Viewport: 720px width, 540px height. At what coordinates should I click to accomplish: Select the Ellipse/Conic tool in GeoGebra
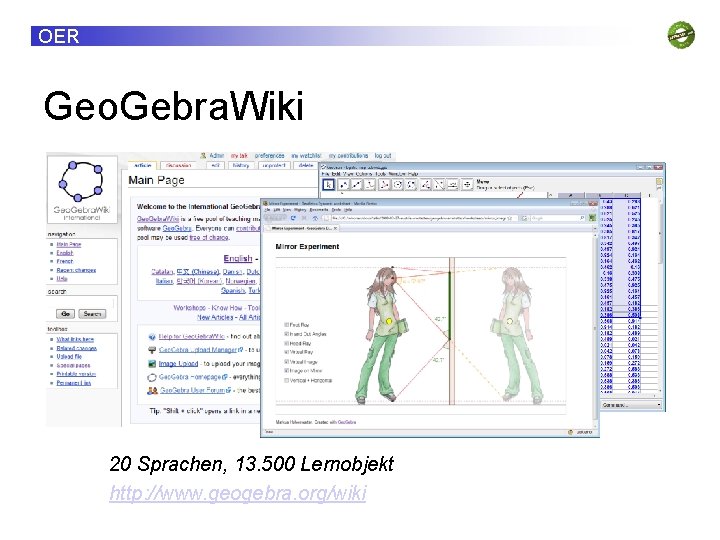(x=411, y=185)
